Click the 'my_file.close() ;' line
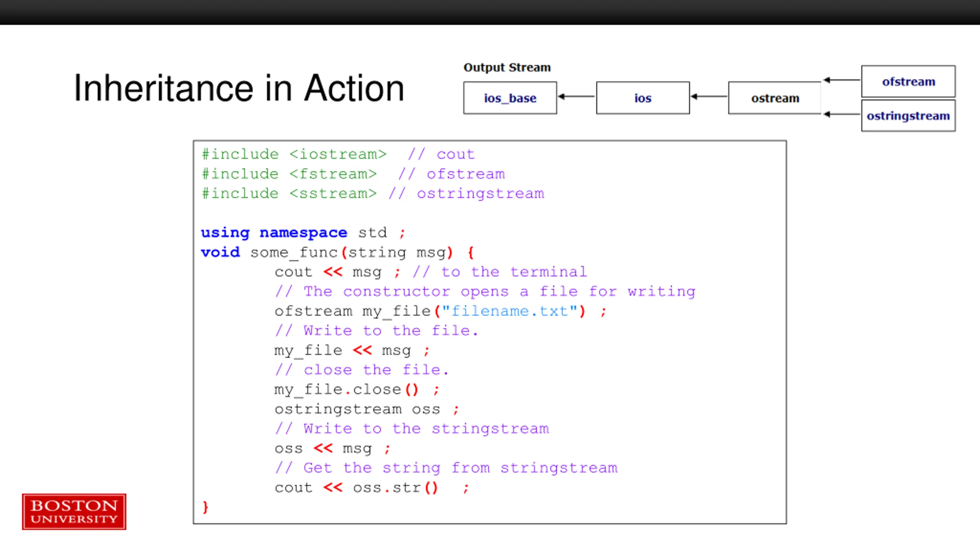 [357, 390]
